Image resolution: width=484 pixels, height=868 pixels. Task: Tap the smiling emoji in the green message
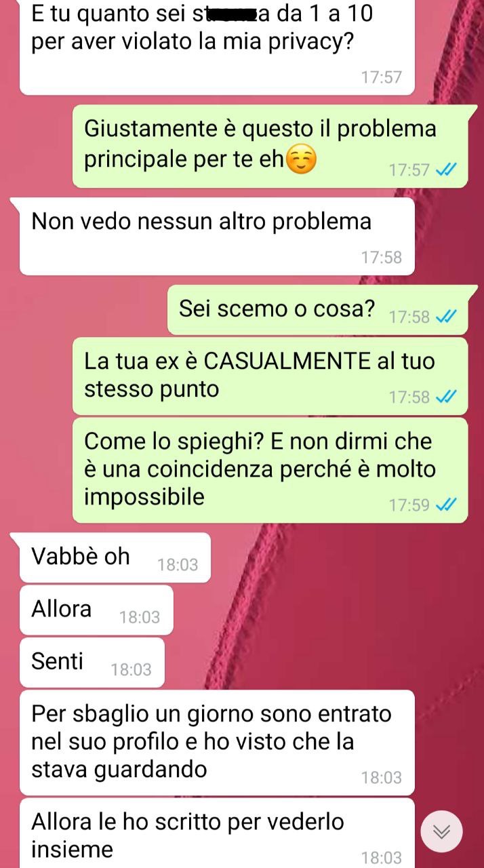coord(302,160)
